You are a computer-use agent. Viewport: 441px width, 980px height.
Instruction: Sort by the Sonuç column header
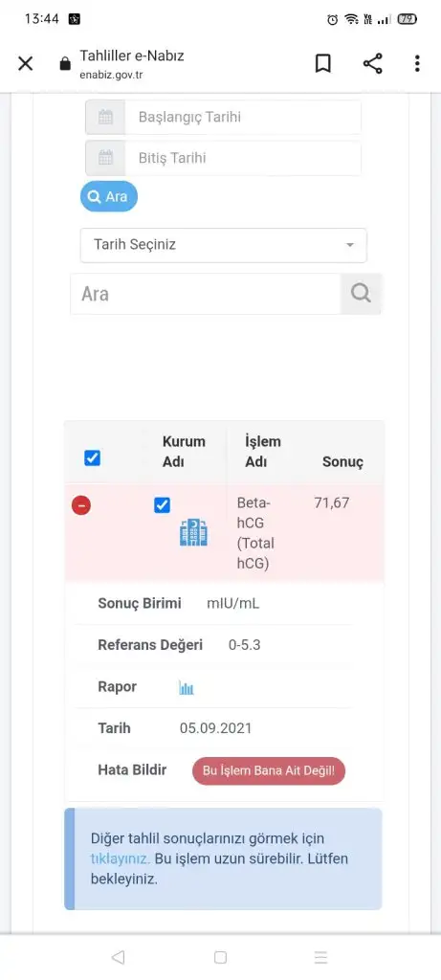pyautogui.click(x=342, y=462)
